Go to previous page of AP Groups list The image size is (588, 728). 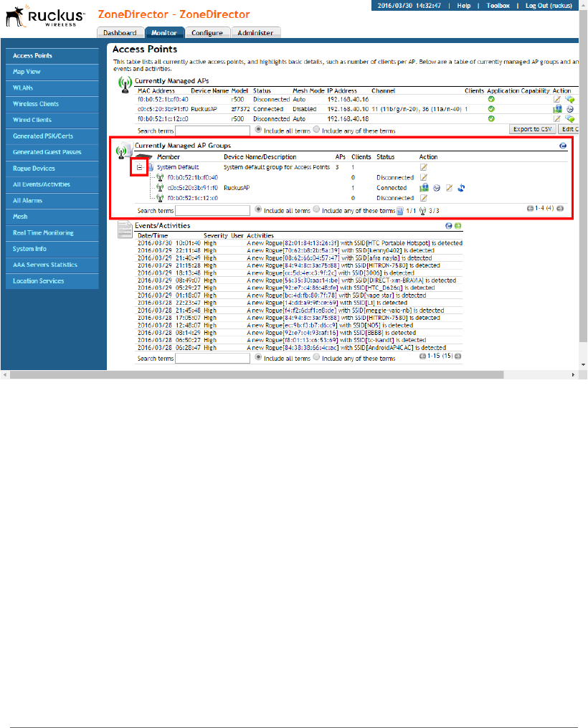pos(530,209)
